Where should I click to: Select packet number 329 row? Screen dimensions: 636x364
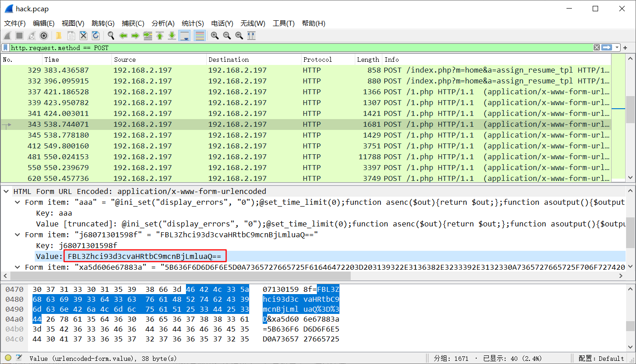306,70
